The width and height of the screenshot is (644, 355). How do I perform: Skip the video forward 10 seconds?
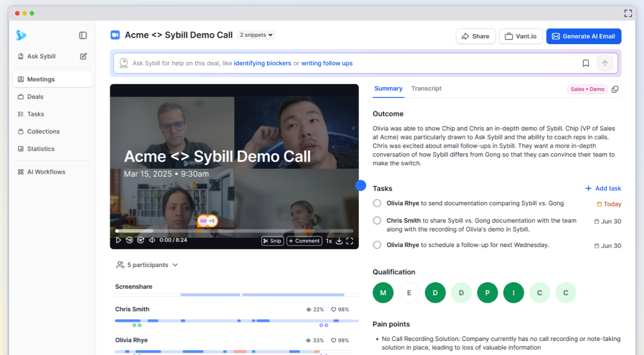point(141,241)
